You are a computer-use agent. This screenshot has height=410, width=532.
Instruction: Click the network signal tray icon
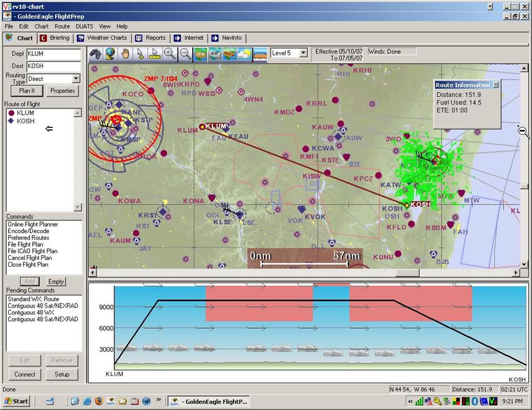[419, 402]
